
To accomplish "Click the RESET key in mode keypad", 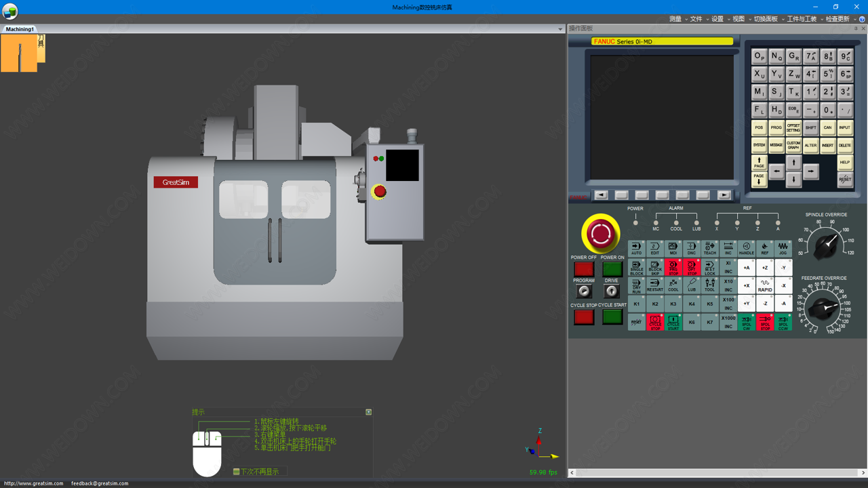I will click(x=636, y=322).
